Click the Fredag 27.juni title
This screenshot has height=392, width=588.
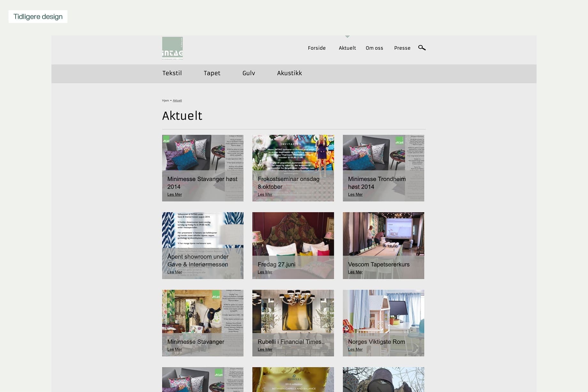(x=276, y=265)
